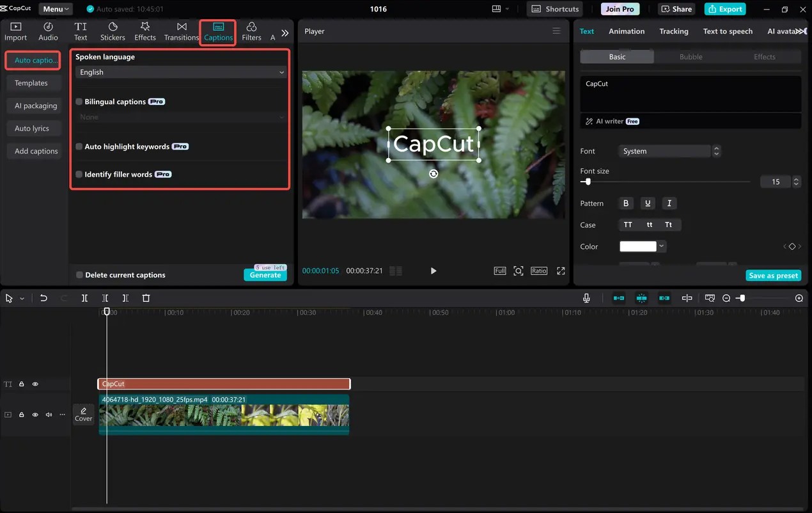Switch to the Animation tab

pyautogui.click(x=627, y=31)
